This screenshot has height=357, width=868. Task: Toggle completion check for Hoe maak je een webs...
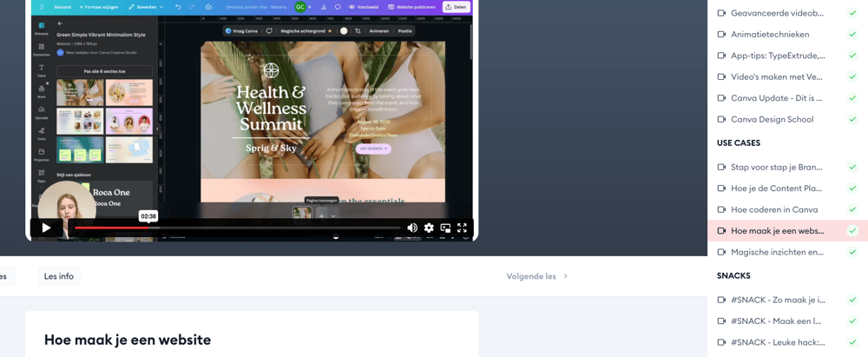coord(852,230)
